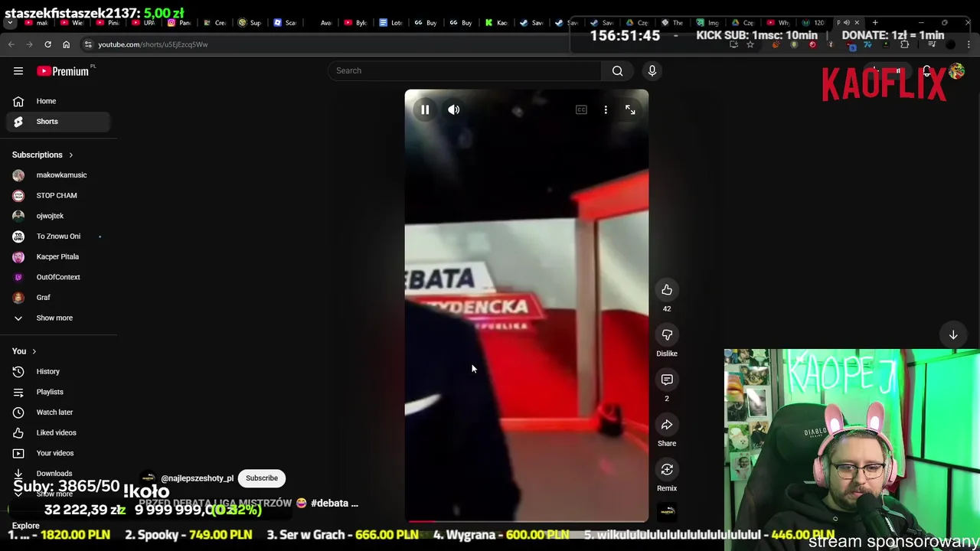Open Playlists in the sidebar

click(58, 392)
